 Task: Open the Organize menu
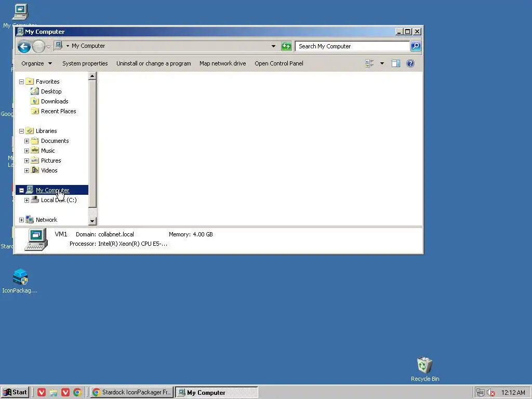click(37, 63)
